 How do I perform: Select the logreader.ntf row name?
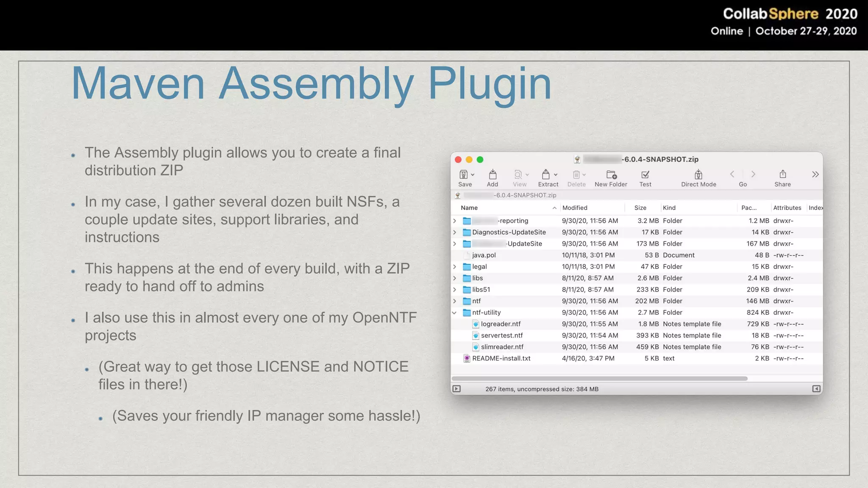coord(501,324)
